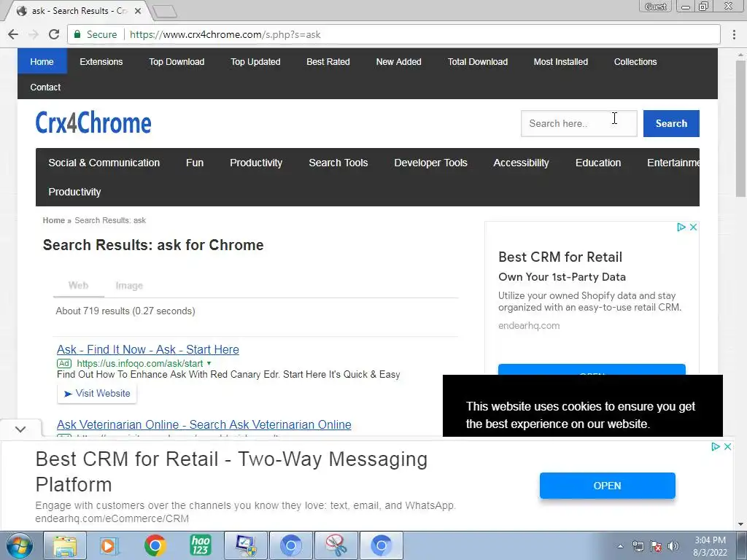Viewport: 747px width, 560px height.
Task: Click the AdChoices icon in sidebar ad
Action: 681,227
